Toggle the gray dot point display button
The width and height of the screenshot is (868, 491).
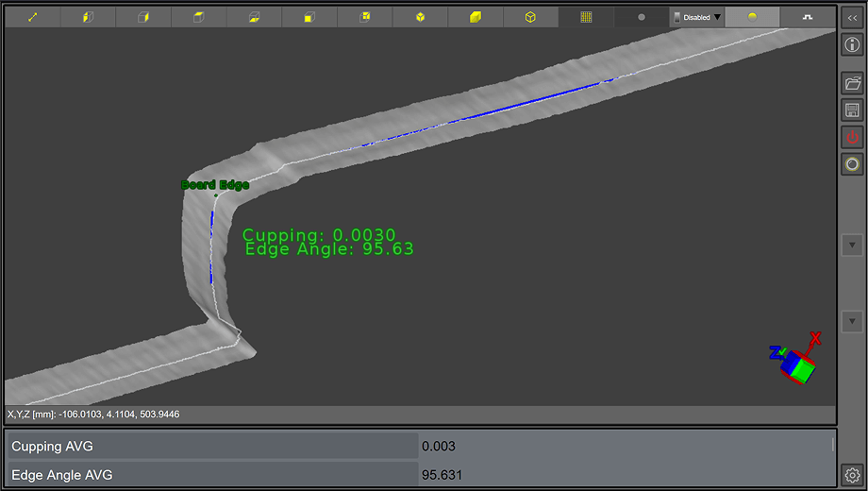(642, 17)
